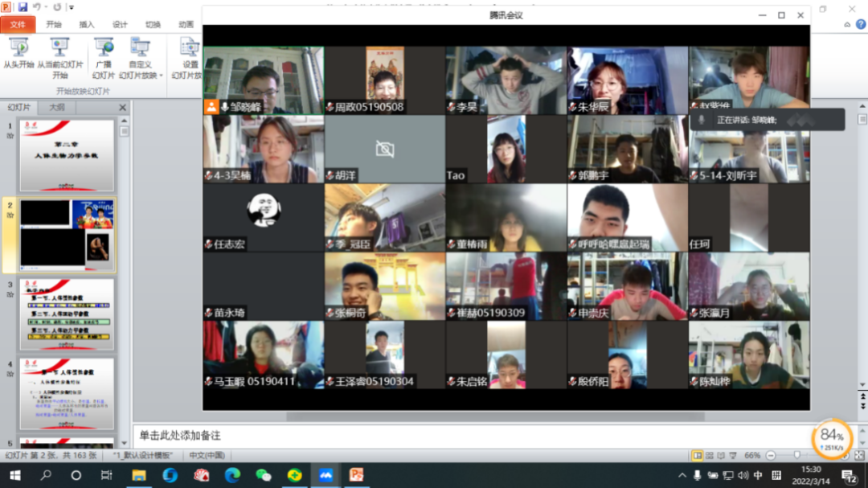Image resolution: width=868 pixels, height=488 pixels.
Task: Switch to the 大纲 (Outline) tab
Action: [57, 108]
